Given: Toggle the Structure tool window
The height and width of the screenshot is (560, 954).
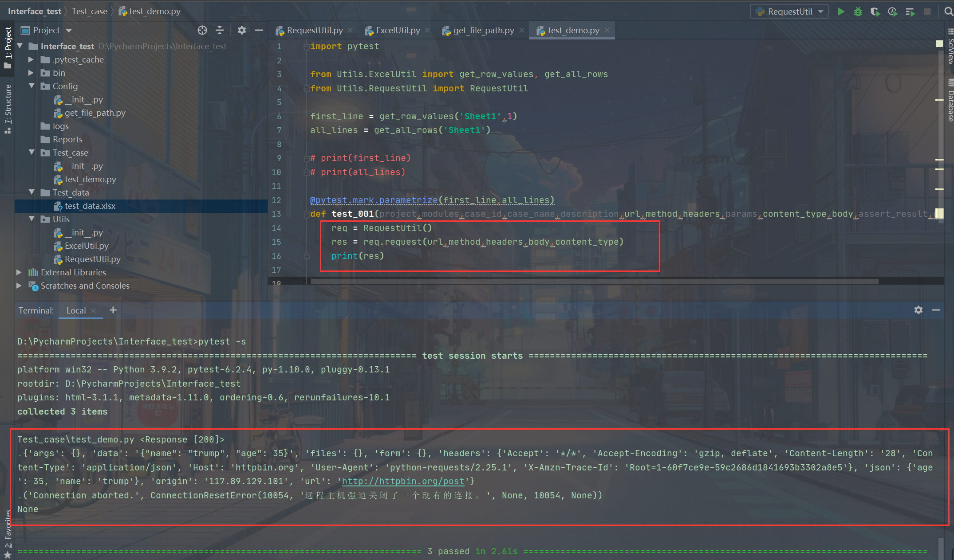Looking at the screenshot, I should (8, 106).
